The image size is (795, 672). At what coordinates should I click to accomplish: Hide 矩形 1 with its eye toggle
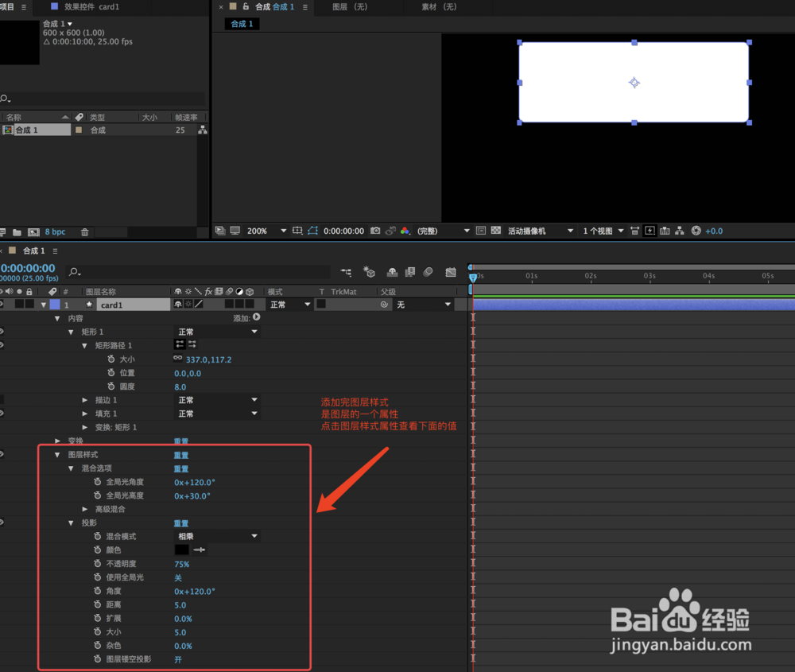(x=2, y=331)
